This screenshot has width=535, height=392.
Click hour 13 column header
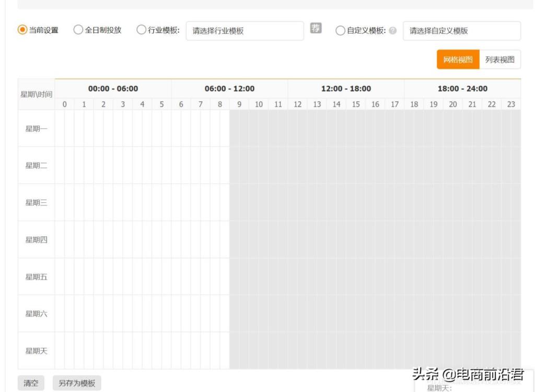(x=317, y=104)
